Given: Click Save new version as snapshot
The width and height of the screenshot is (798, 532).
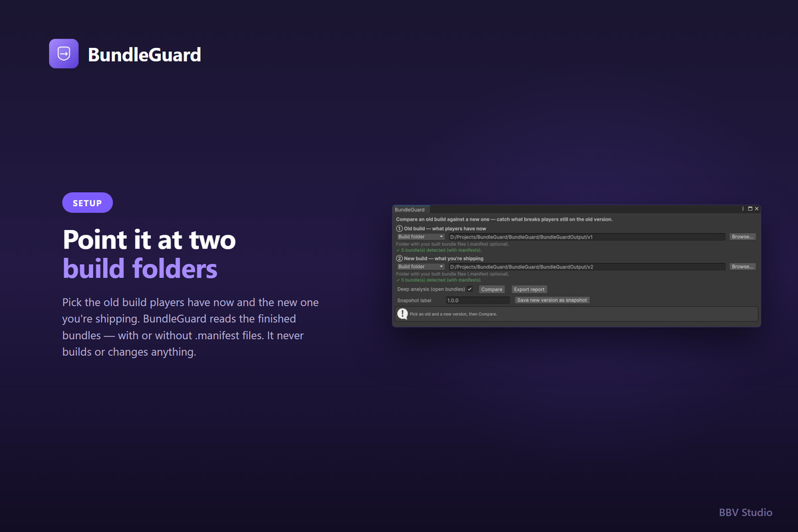Looking at the screenshot, I should [x=552, y=300].
